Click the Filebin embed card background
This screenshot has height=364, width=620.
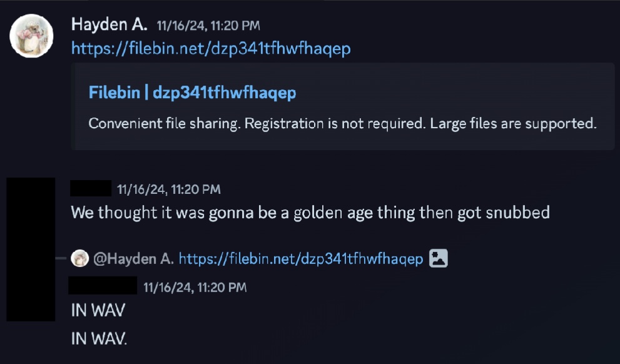(x=343, y=106)
